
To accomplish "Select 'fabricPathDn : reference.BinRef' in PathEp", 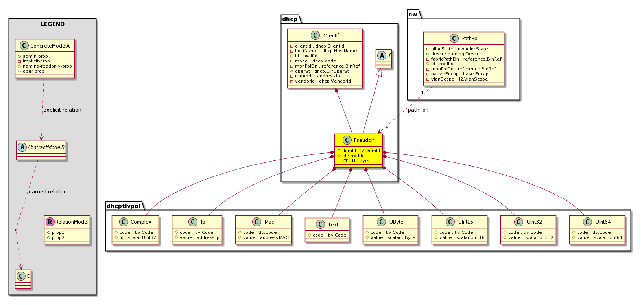I will [x=466, y=59].
